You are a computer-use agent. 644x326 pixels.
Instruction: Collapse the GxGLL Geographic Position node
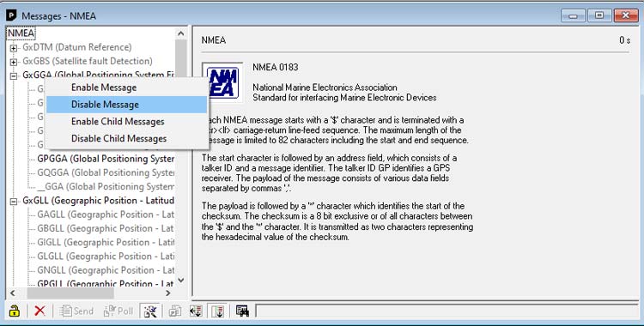pos(14,202)
